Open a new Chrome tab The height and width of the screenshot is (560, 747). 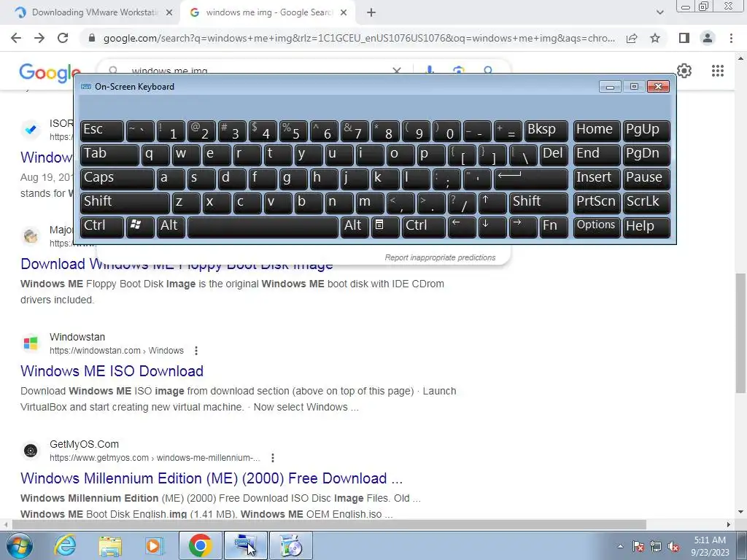(x=371, y=12)
